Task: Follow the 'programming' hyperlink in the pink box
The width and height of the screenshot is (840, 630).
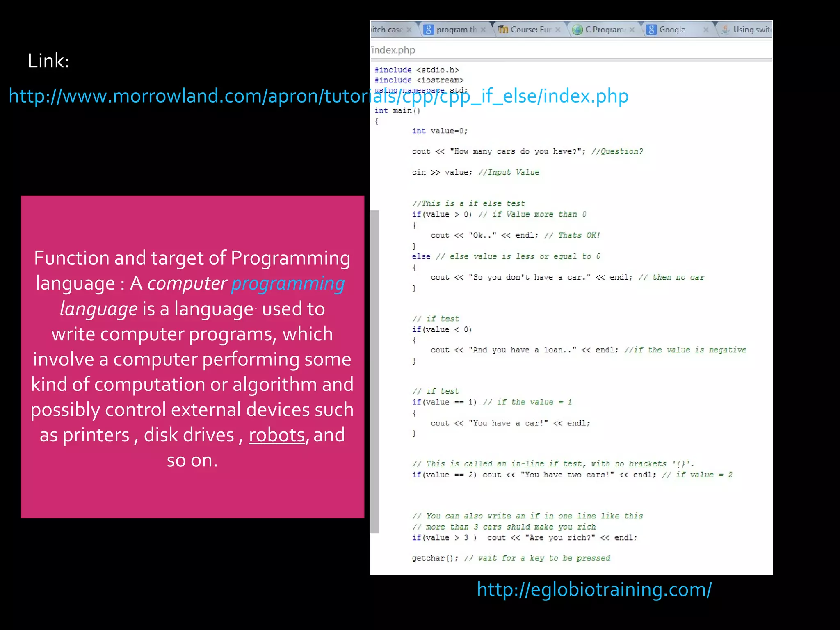Action: pyautogui.click(x=288, y=283)
